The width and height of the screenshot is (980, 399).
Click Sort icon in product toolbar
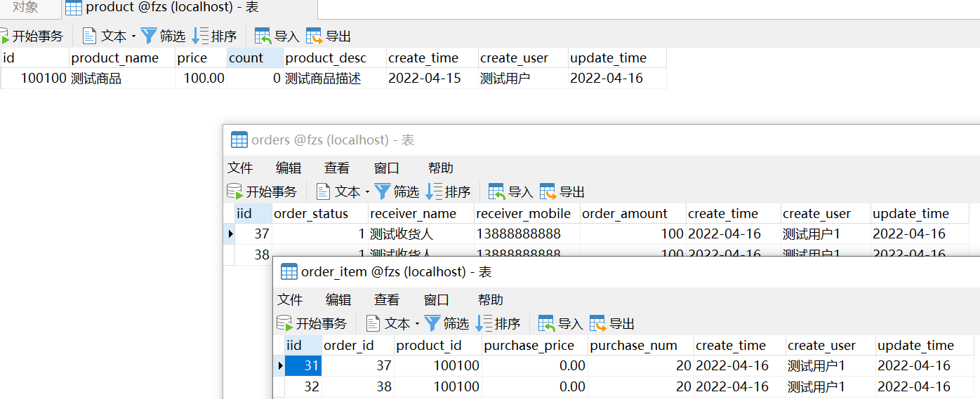click(200, 36)
